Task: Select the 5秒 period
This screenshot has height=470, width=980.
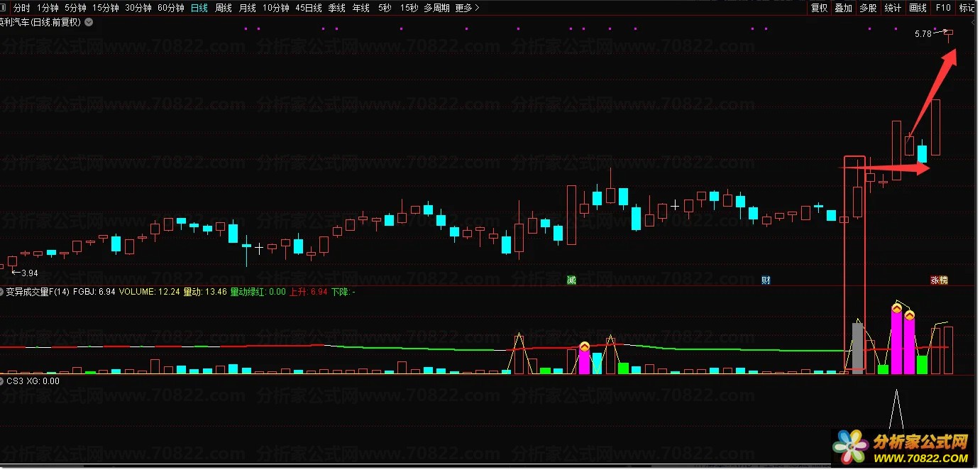Action: (385, 8)
